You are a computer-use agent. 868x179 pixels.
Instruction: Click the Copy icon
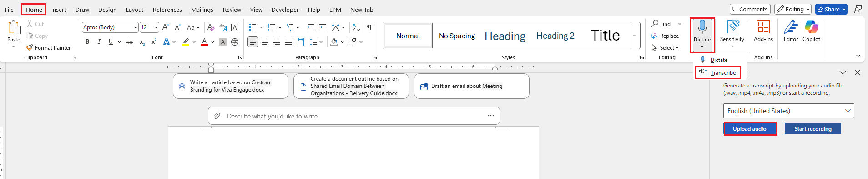coord(30,36)
